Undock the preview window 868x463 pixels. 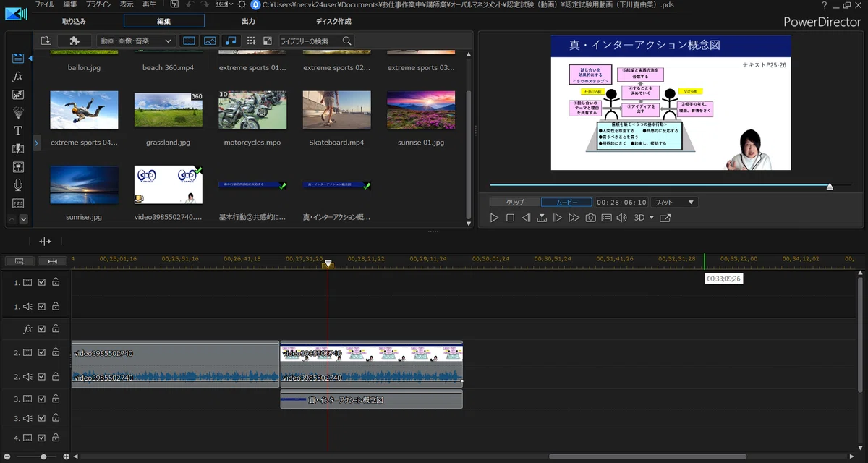click(665, 218)
